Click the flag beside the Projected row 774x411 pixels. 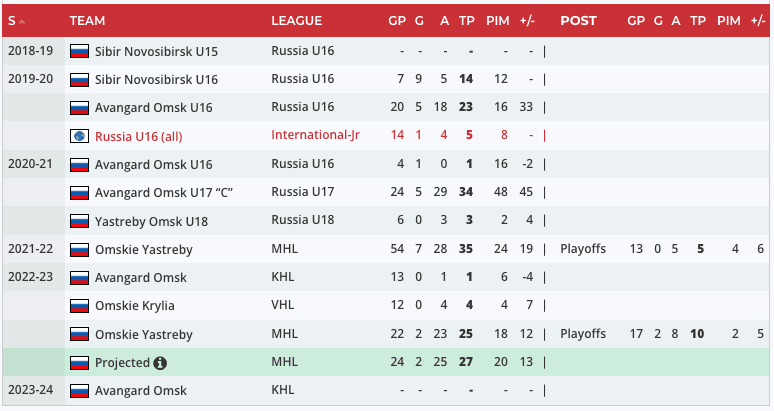(x=79, y=363)
